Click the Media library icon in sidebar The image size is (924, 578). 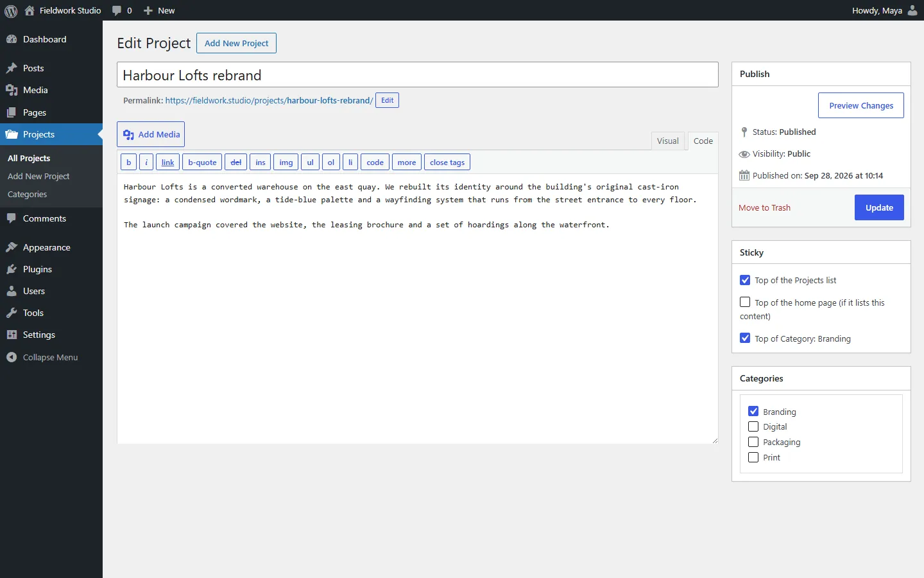point(12,90)
